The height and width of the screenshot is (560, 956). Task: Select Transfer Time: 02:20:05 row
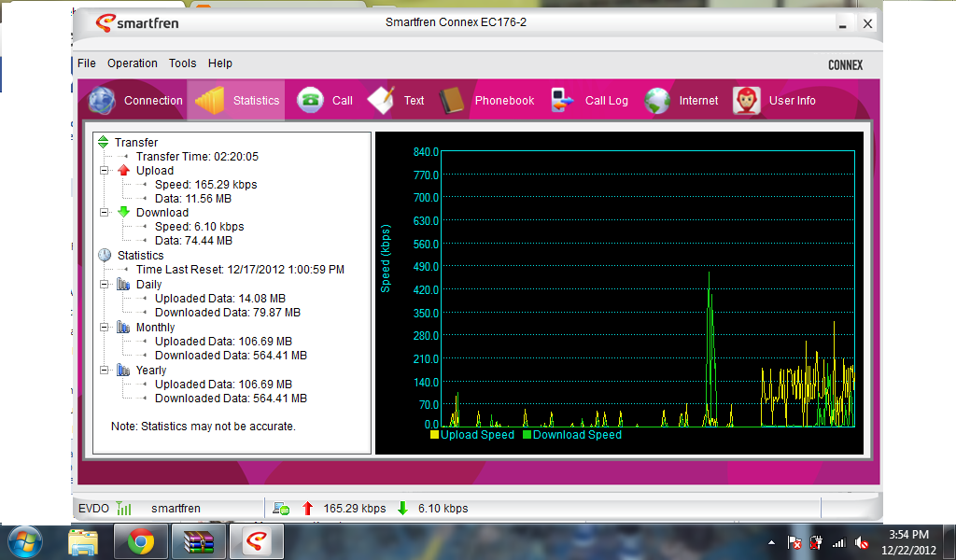[197, 157]
